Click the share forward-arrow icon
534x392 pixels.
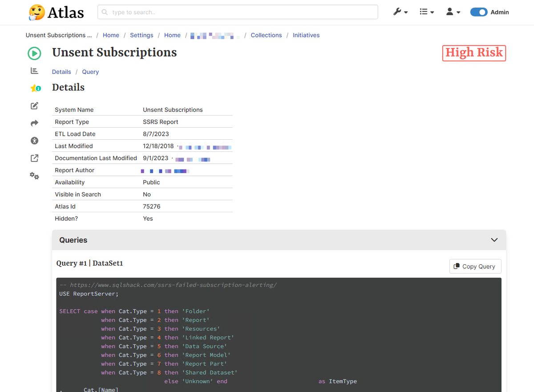coord(34,123)
